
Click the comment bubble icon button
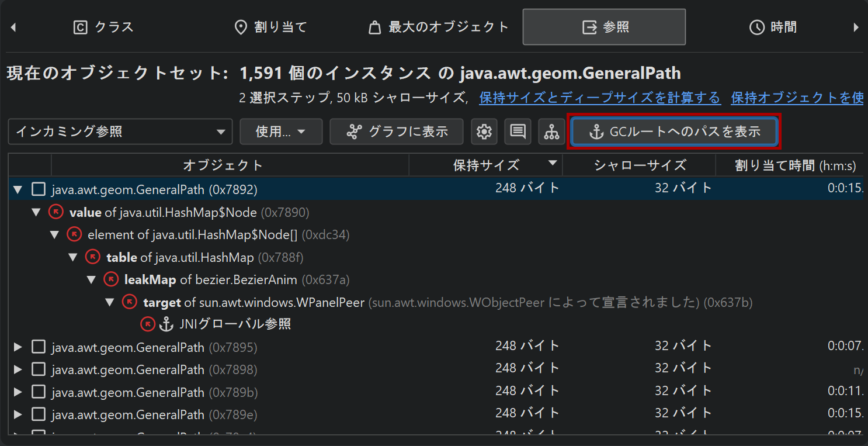pos(518,132)
